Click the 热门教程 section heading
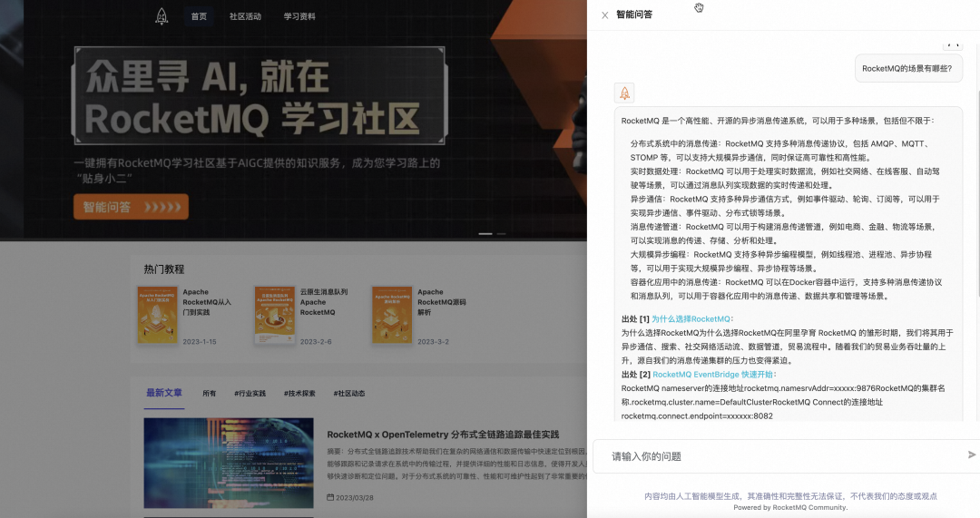Image resolution: width=980 pixels, height=518 pixels. 163,269
